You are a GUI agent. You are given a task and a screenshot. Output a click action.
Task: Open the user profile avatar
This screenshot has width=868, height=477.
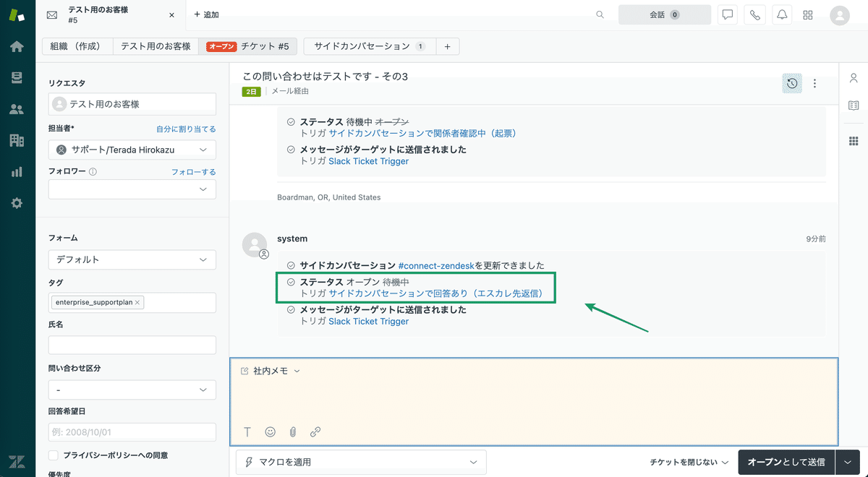click(x=840, y=14)
